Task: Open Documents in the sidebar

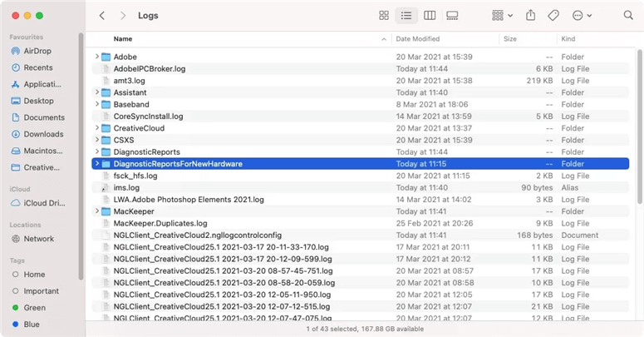Action: [37, 117]
